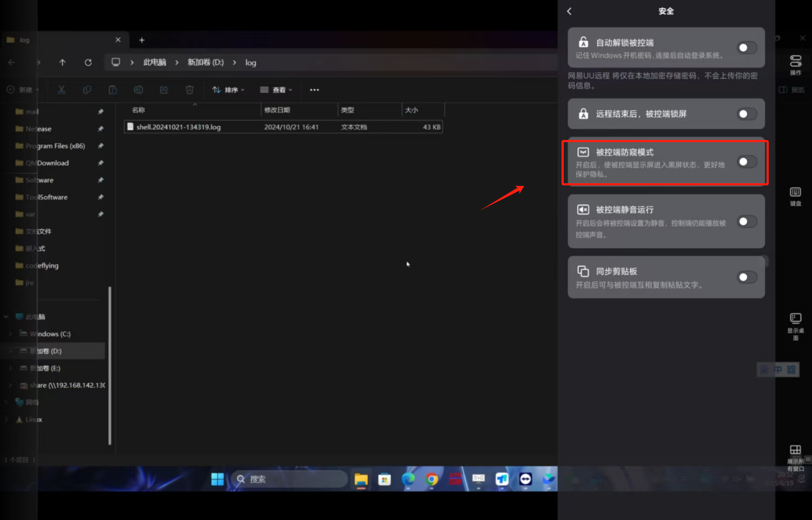Click the privacy screen icon of 被控端防窥模式
The image size is (812, 520).
tap(583, 152)
